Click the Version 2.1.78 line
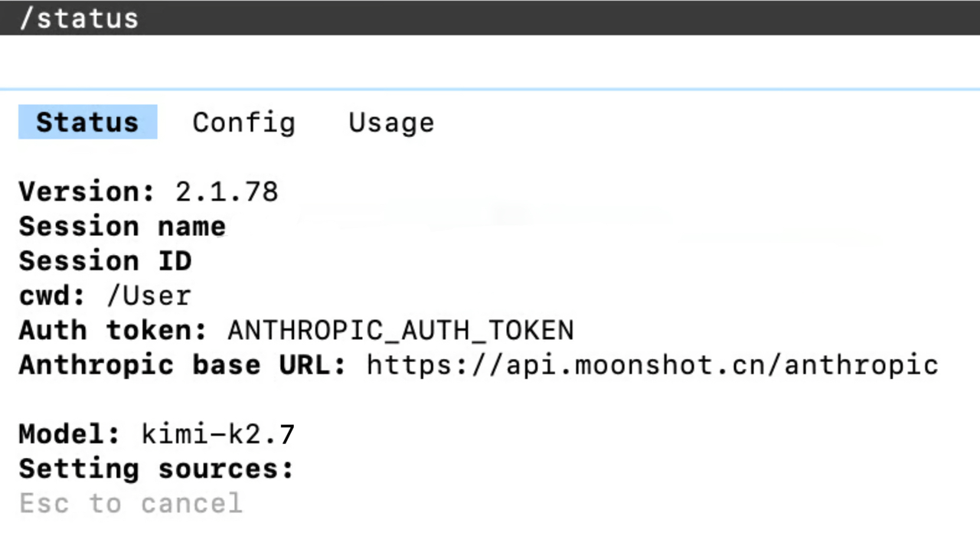 [149, 191]
